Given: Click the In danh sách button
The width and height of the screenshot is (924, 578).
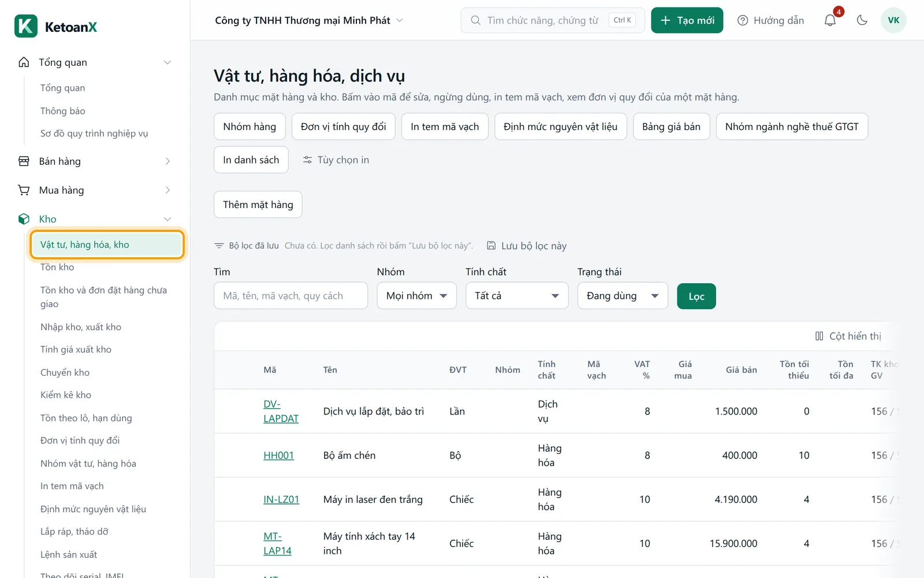Looking at the screenshot, I should [x=251, y=160].
